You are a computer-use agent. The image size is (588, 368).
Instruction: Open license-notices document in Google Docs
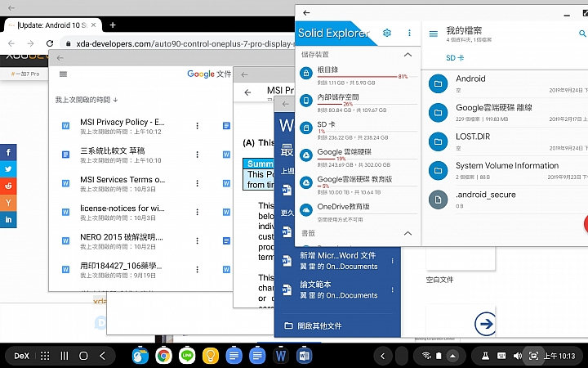pos(122,212)
